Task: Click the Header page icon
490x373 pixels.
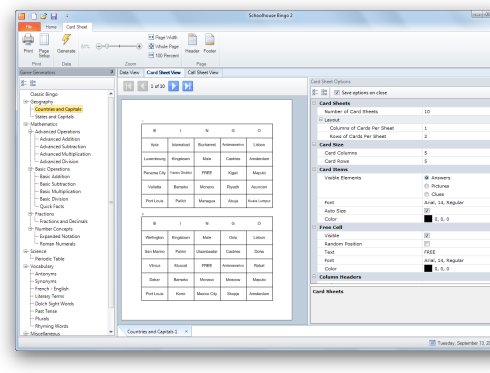Action: tap(192, 40)
